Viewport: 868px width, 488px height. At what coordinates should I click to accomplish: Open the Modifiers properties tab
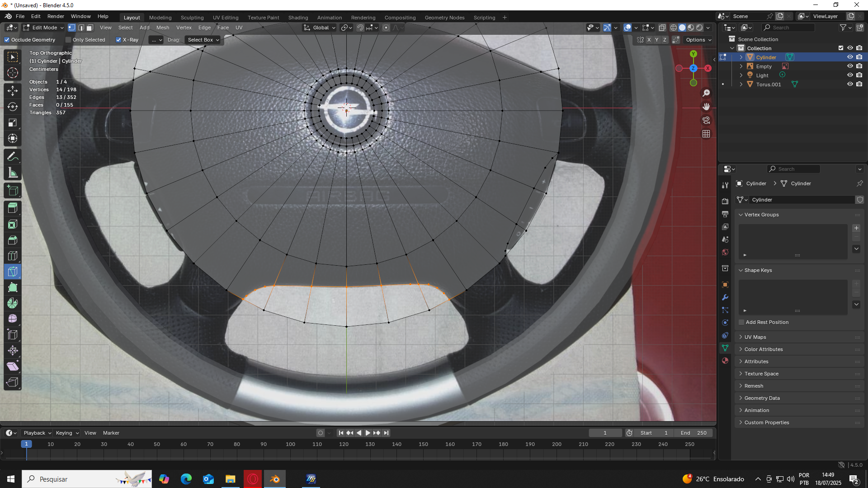coord(725,297)
